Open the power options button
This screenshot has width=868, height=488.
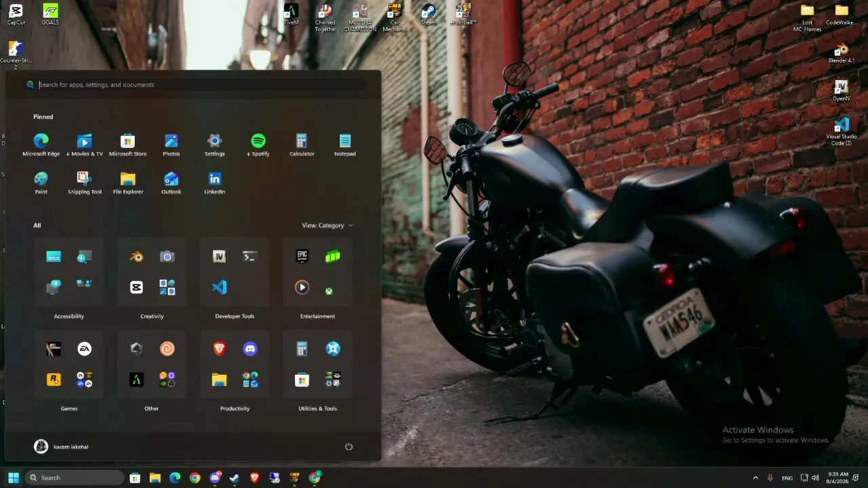coord(349,447)
